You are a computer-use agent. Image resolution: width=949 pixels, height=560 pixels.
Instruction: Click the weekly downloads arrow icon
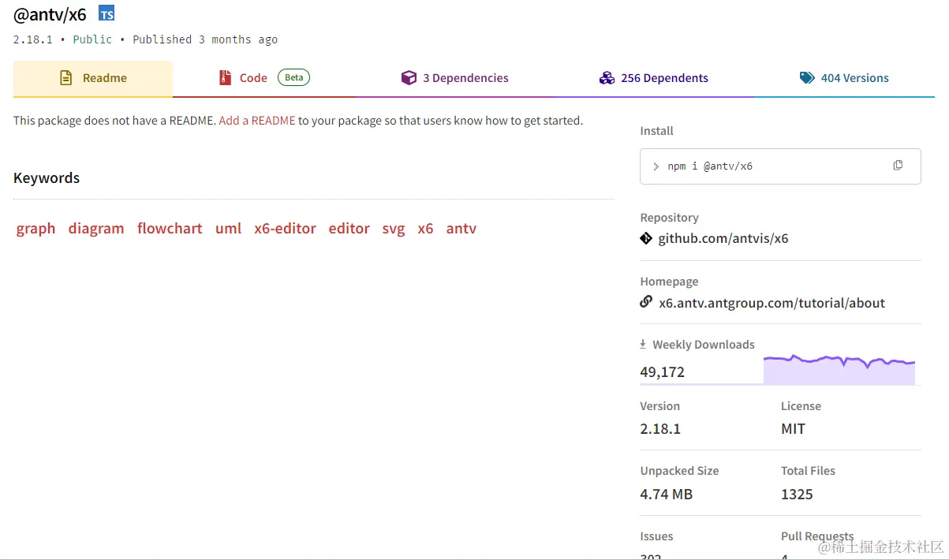(x=644, y=344)
